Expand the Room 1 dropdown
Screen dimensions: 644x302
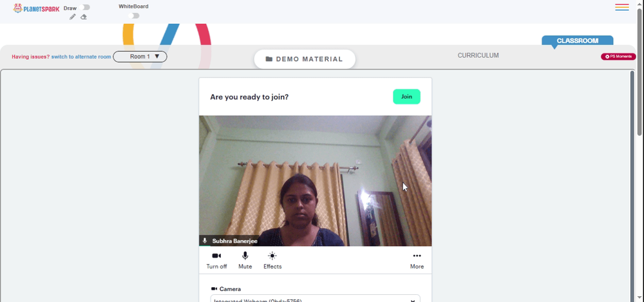(x=140, y=57)
